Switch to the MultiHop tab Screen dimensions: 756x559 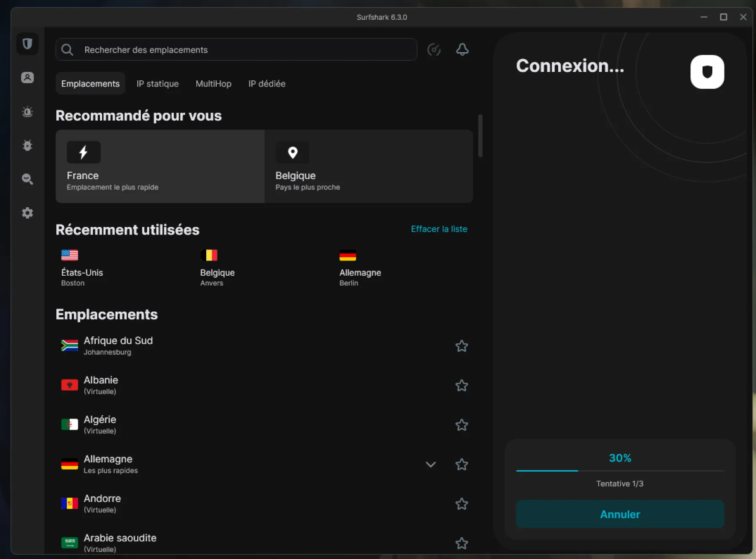pos(213,84)
